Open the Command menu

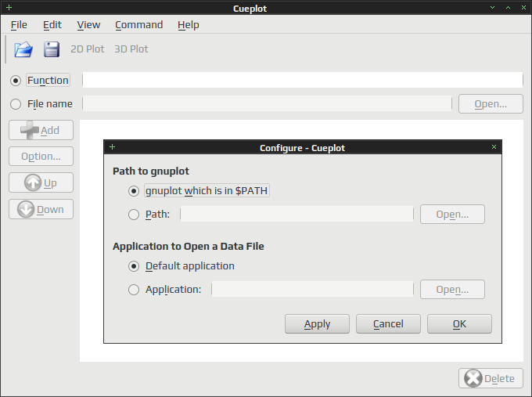(138, 25)
